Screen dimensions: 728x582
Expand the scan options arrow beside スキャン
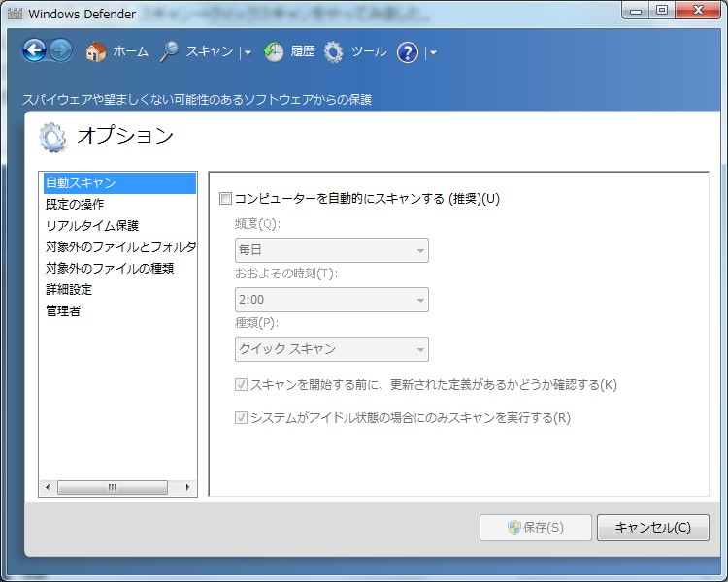248,53
